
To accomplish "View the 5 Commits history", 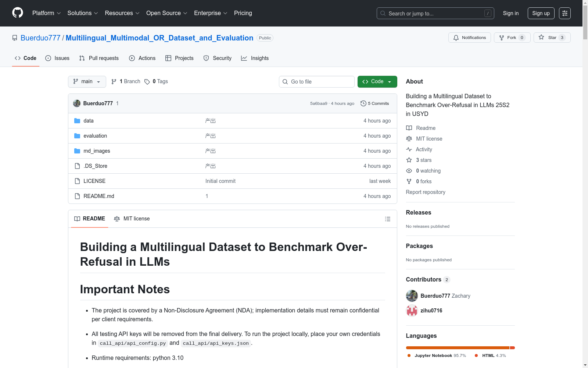I will 375,103.
